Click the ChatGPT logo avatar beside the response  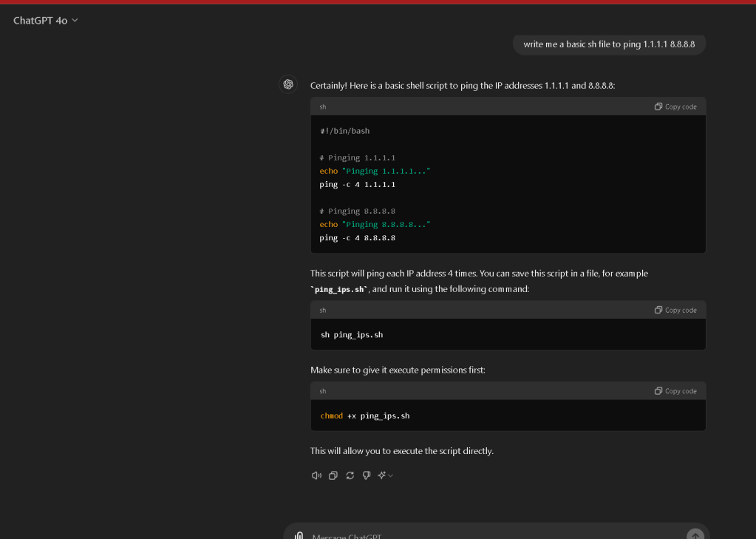coord(288,84)
